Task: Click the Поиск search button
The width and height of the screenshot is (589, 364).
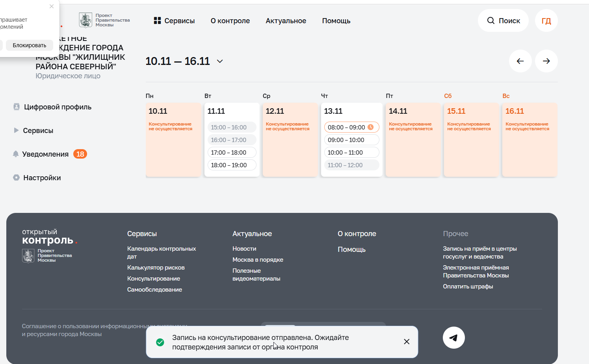Action: coord(503,20)
